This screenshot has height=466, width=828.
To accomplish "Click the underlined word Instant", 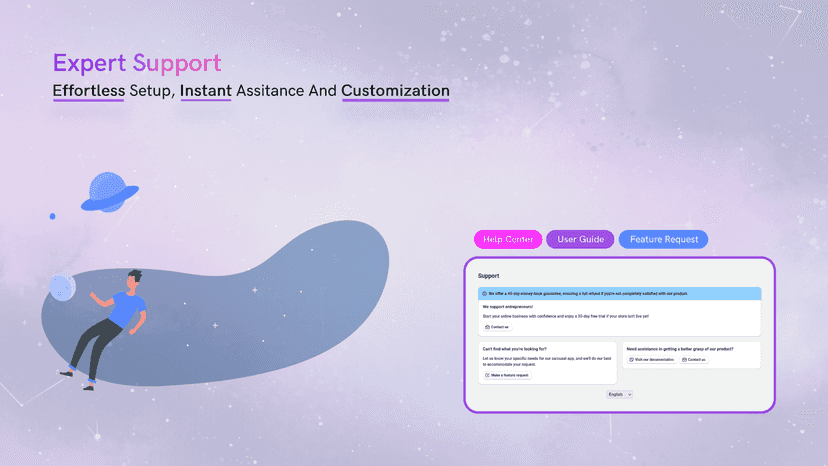I will coord(205,91).
